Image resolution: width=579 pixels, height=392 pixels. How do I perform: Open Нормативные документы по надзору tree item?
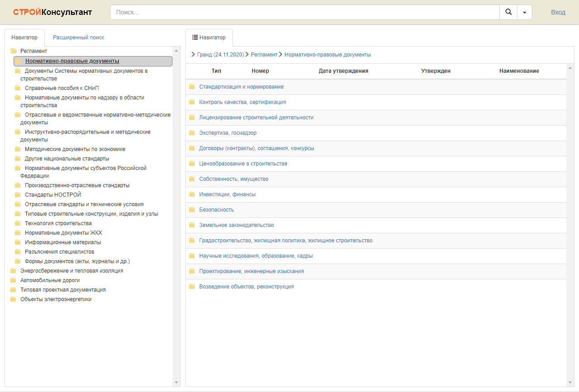click(x=82, y=101)
